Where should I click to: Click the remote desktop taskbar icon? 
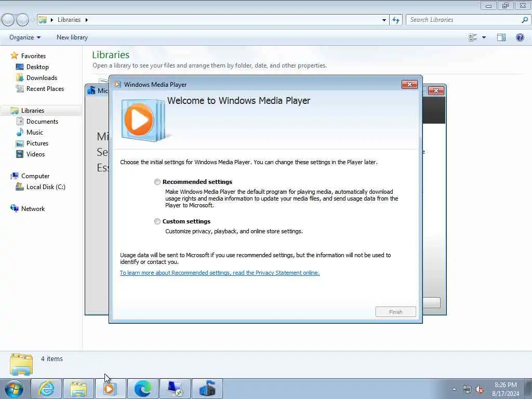[175, 389]
